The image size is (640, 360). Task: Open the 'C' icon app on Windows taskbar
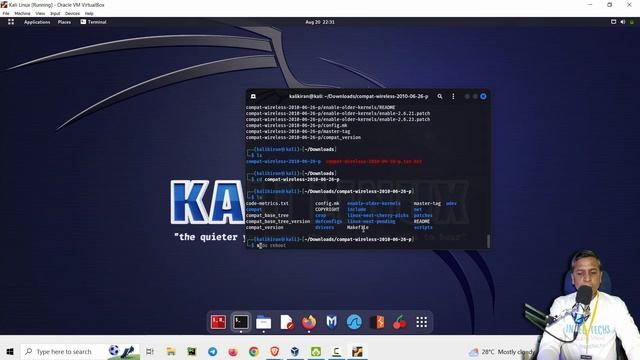(x=336, y=351)
